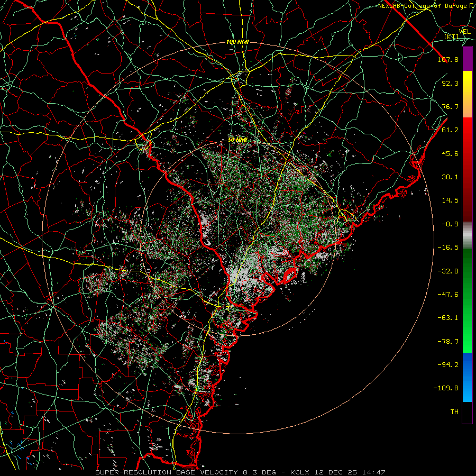
Task: Click the SUPER-RESOLUTION BASE VELOCITY caption text
Action: tap(167, 472)
